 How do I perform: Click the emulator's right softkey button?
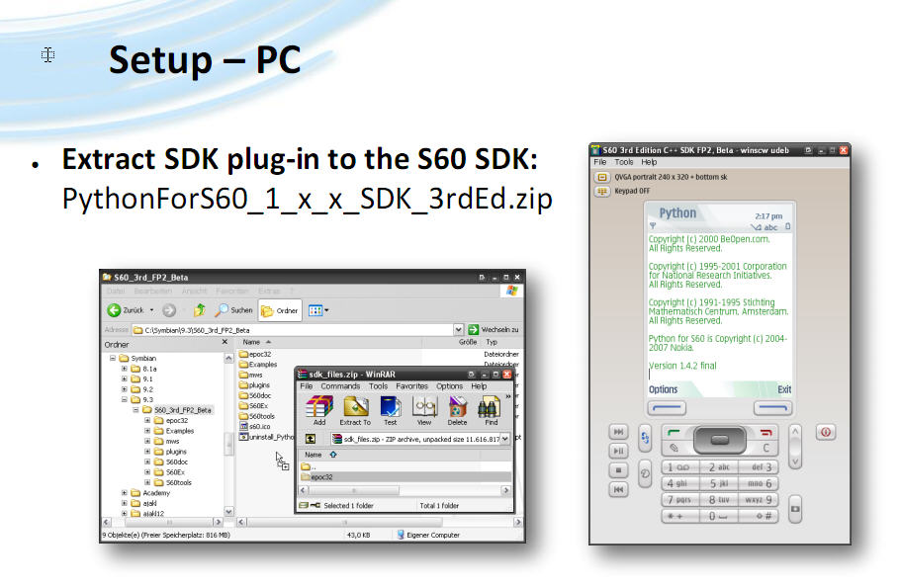point(772,408)
